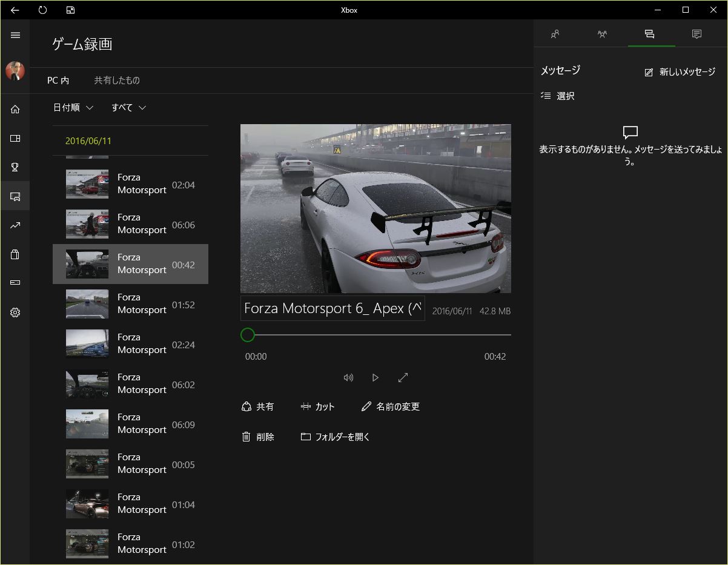Click the trending activity icon in the sidebar
Viewport: 728px width, 565px height.
15,225
